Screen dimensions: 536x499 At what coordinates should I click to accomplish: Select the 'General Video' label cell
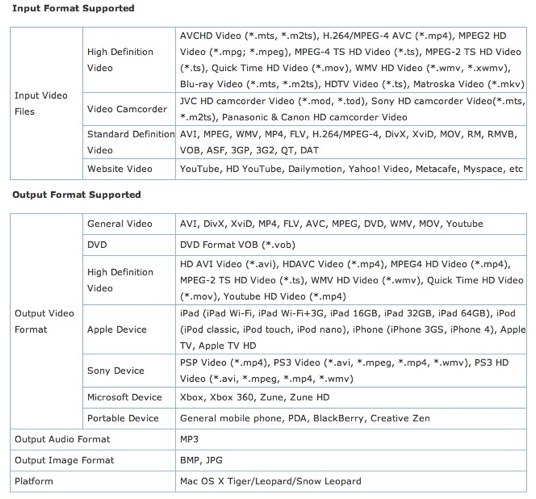(129, 224)
